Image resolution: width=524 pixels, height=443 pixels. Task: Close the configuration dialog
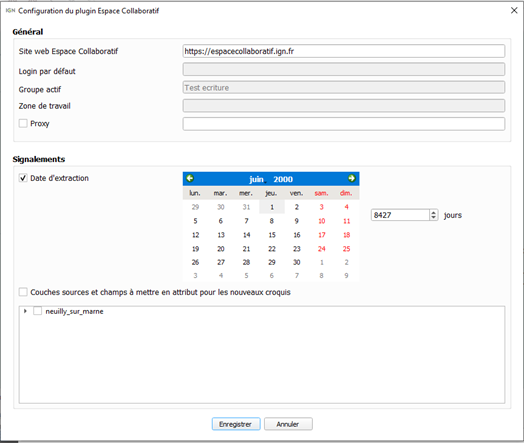(514, 11)
